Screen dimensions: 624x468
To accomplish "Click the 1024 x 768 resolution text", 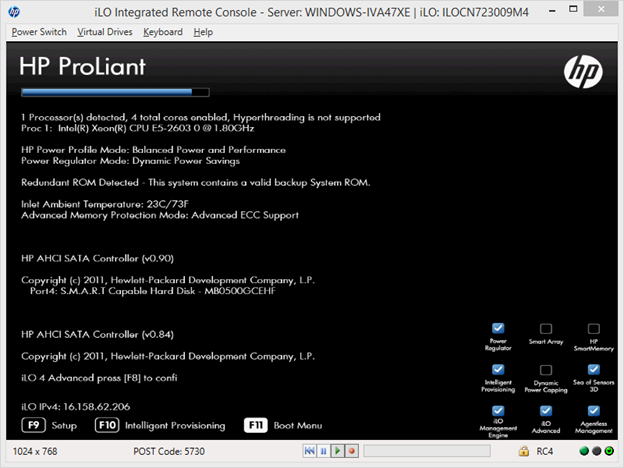I will click(35, 451).
